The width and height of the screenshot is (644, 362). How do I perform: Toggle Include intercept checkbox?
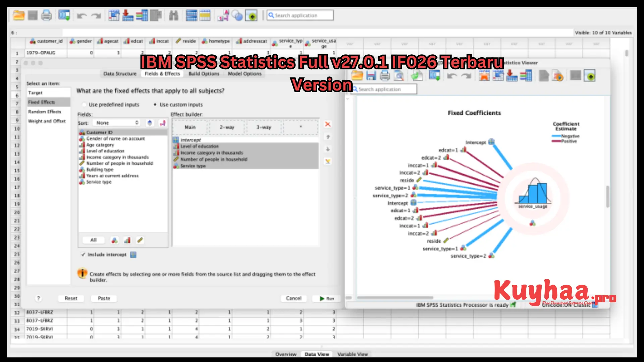coord(83,255)
